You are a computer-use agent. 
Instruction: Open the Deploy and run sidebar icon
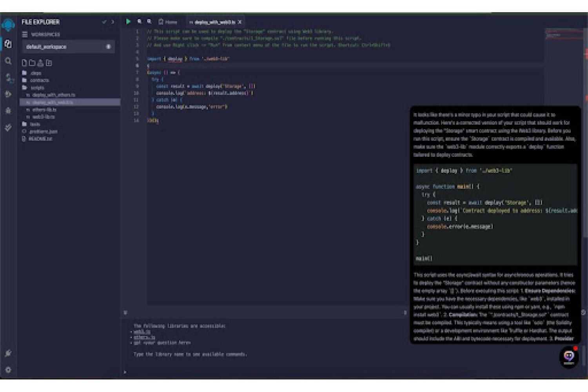(x=8, y=94)
